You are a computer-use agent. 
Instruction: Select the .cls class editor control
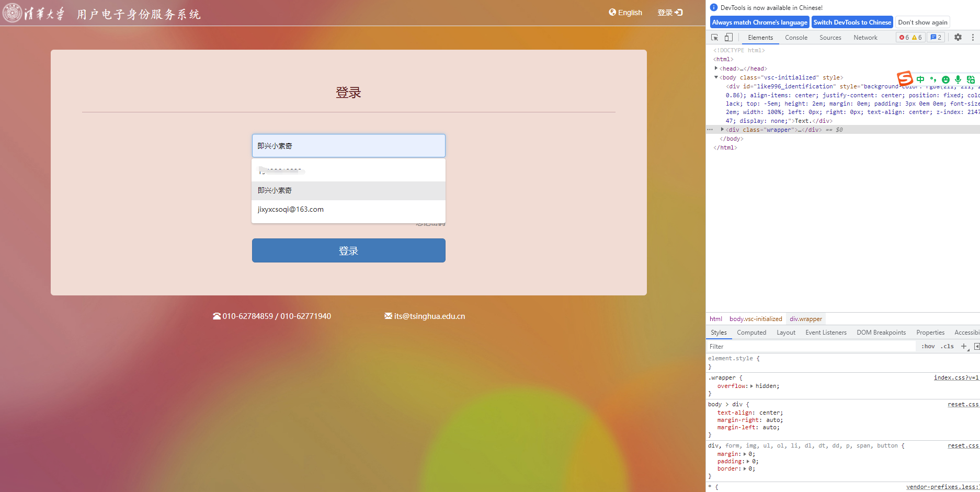pyautogui.click(x=947, y=346)
